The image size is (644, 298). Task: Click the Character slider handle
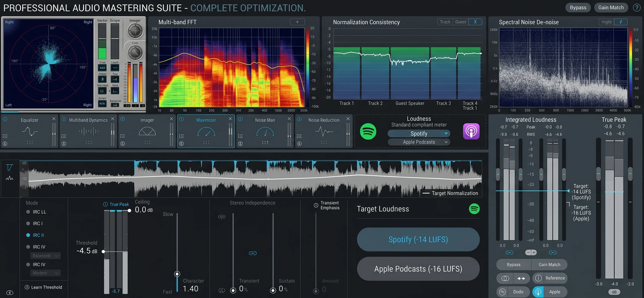pos(177,274)
